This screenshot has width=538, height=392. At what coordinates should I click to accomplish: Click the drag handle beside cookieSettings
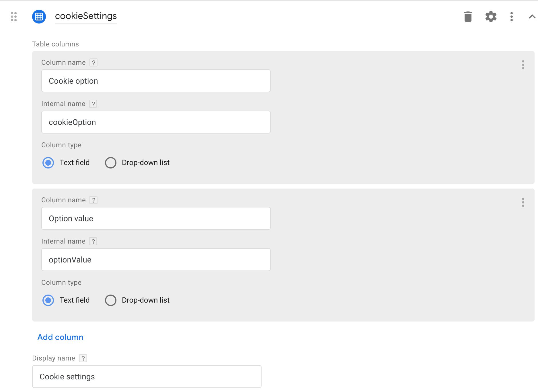coord(14,17)
